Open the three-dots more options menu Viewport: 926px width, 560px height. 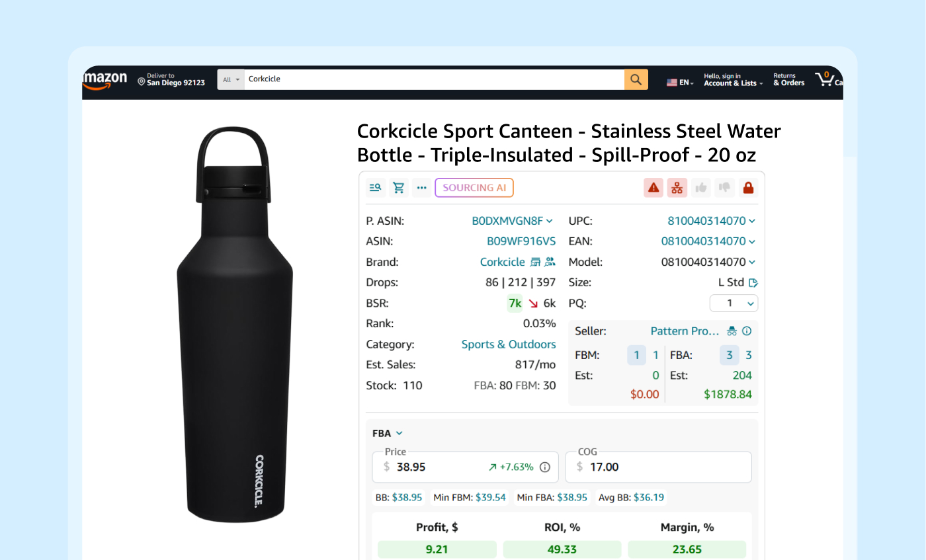coord(421,188)
